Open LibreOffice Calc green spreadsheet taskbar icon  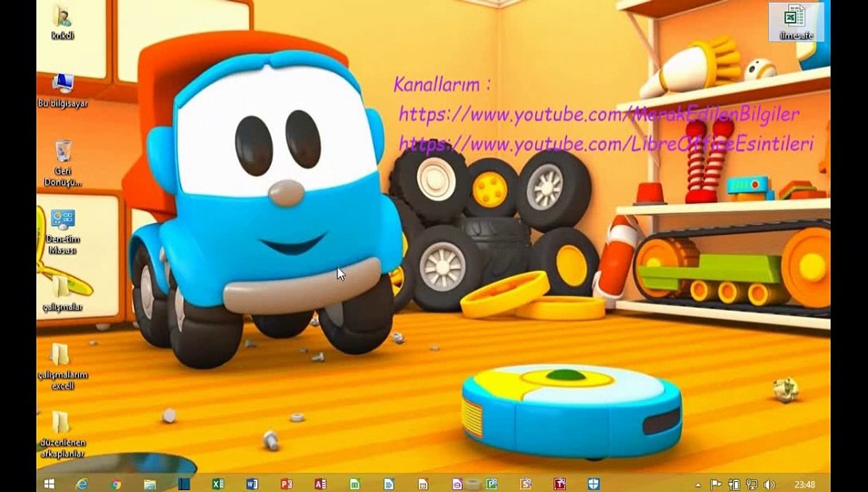click(354, 484)
